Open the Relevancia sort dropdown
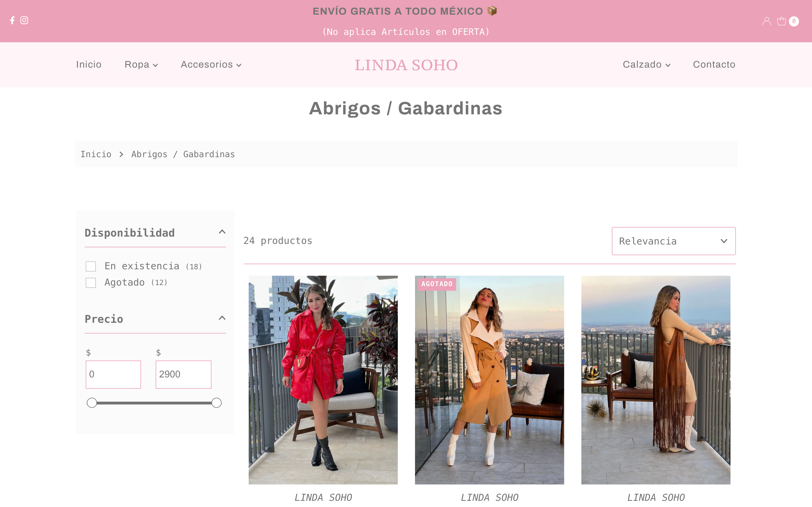 click(673, 241)
